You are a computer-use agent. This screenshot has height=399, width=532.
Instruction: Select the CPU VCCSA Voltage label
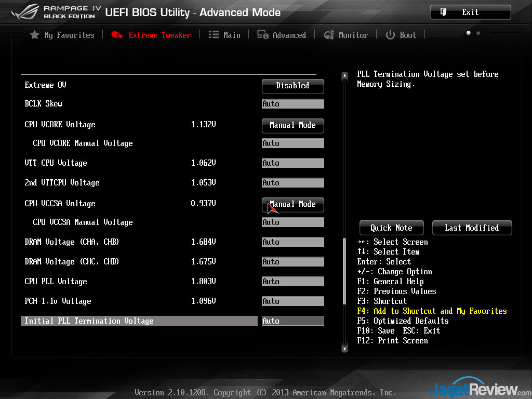[x=60, y=203]
